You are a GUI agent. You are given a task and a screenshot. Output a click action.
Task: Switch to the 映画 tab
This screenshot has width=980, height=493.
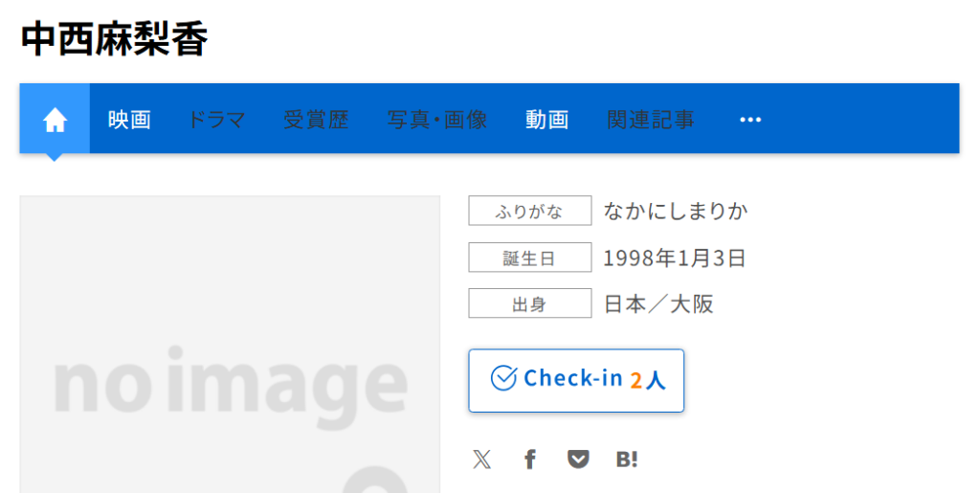(x=129, y=120)
